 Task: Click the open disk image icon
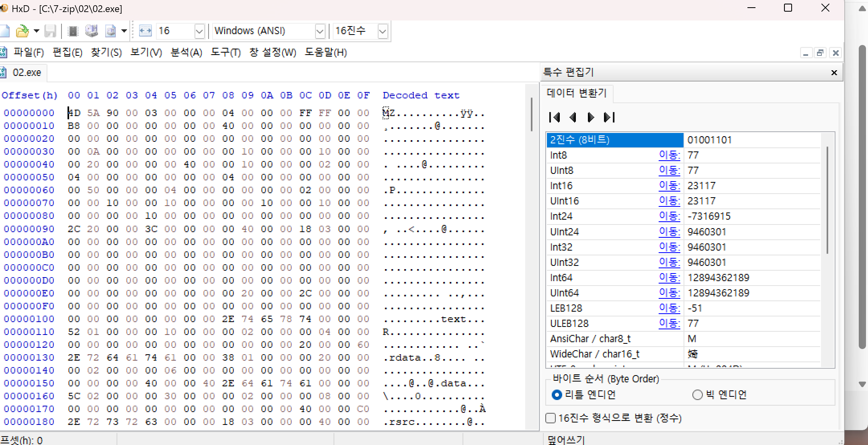tap(111, 31)
